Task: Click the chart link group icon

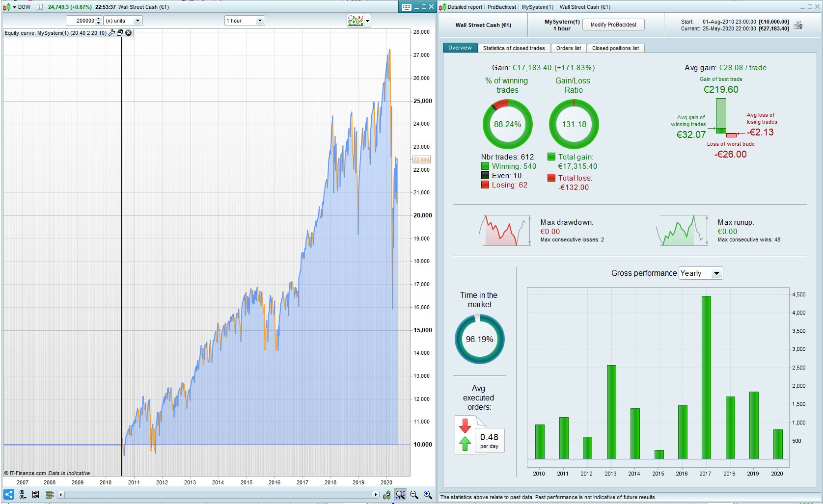Action: [x=22, y=495]
